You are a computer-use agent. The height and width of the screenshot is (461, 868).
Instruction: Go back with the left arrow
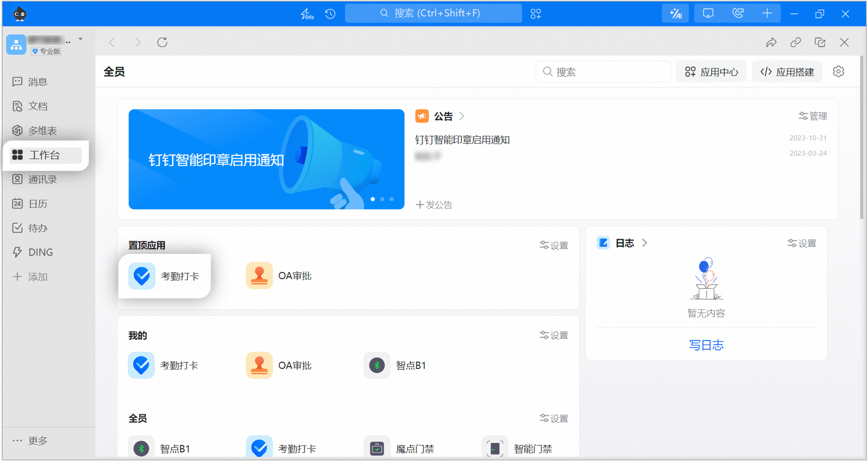(x=112, y=42)
